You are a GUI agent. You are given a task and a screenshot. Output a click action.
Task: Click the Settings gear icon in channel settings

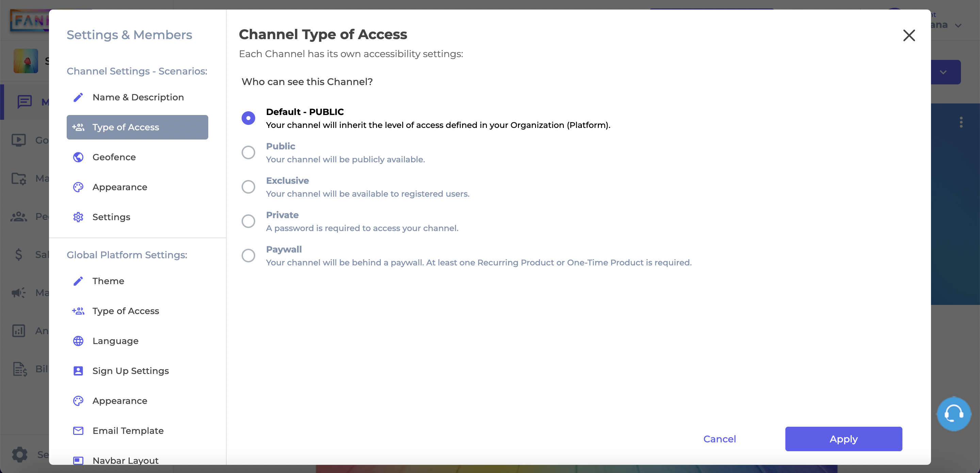78,217
